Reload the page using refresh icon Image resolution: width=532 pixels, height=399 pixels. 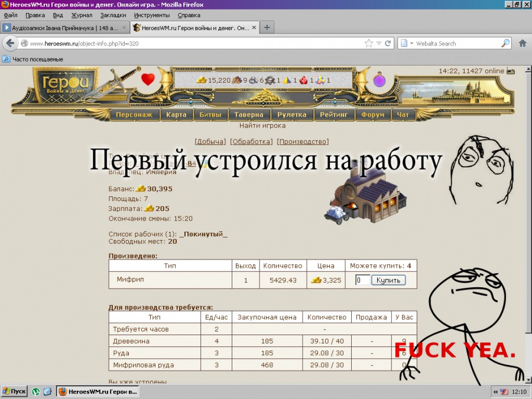pos(387,43)
